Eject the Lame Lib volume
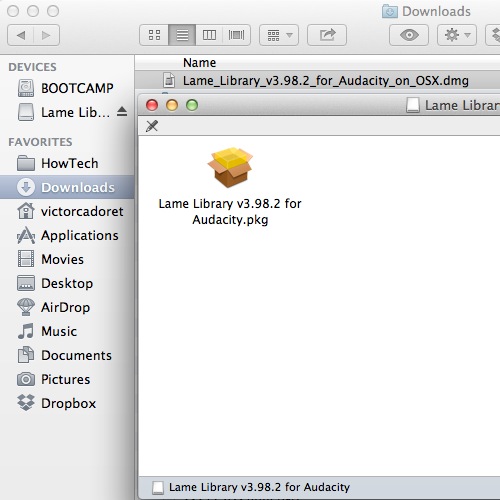 (122, 112)
